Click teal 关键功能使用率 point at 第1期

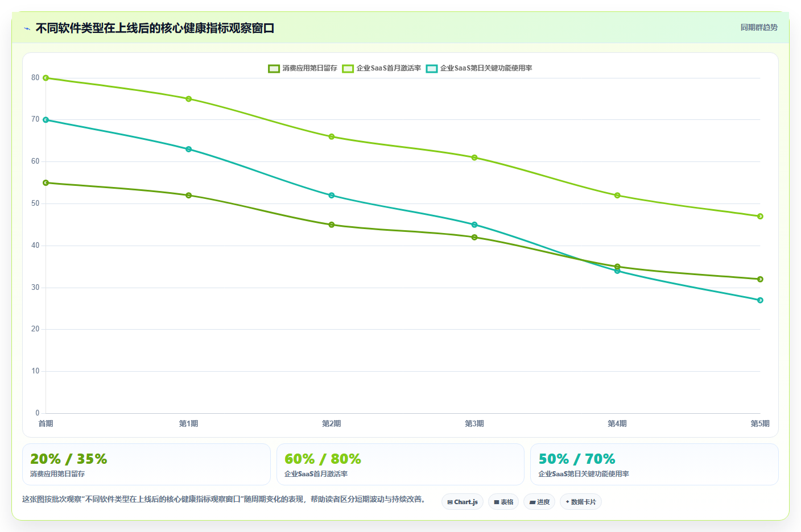click(189, 149)
